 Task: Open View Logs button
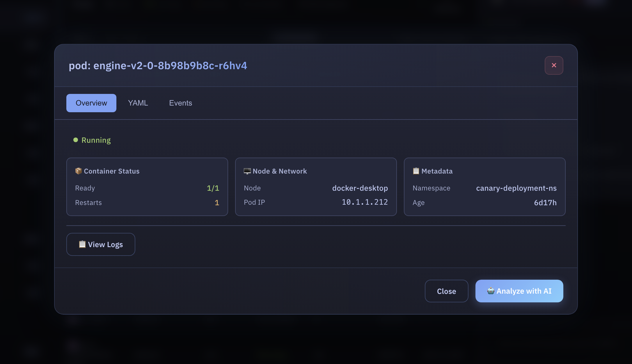tap(101, 244)
